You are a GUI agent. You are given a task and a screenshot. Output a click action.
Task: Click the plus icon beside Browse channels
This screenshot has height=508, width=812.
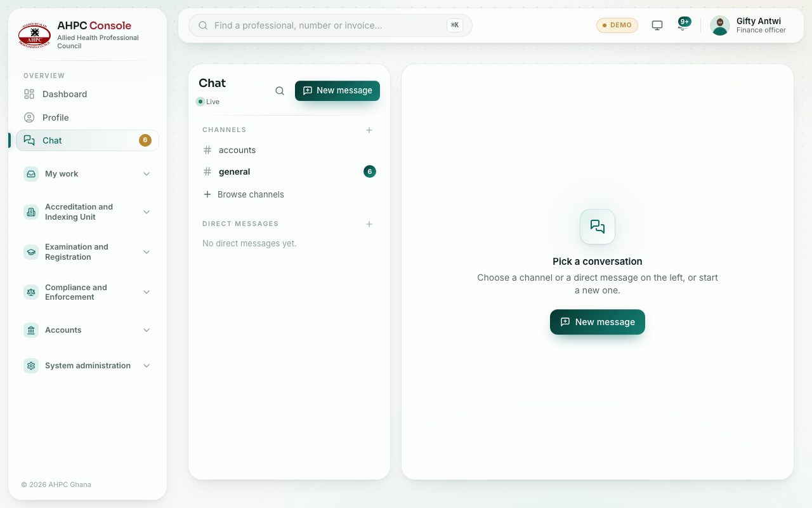(207, 194)
